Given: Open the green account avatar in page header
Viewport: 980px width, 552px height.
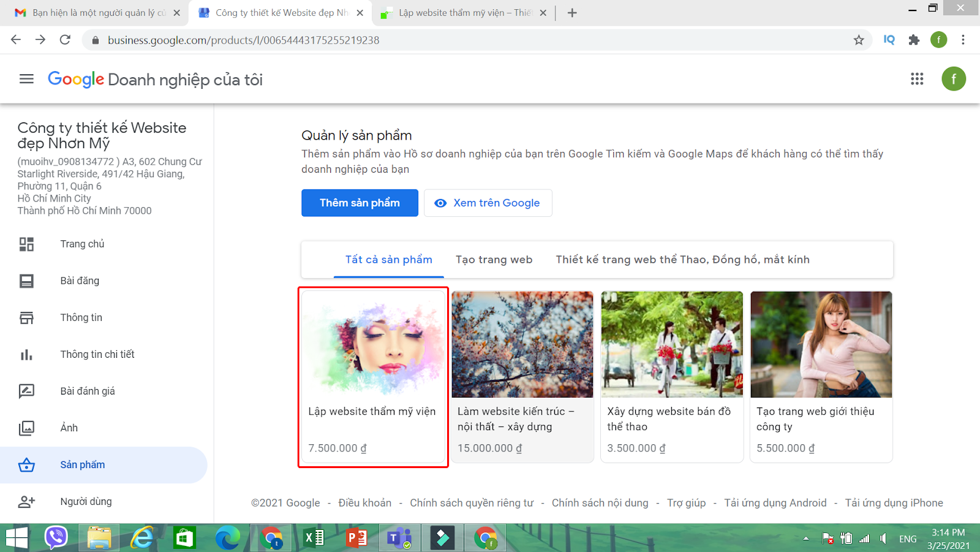Looking at the screenshot, I should click(x=954, y=79).
